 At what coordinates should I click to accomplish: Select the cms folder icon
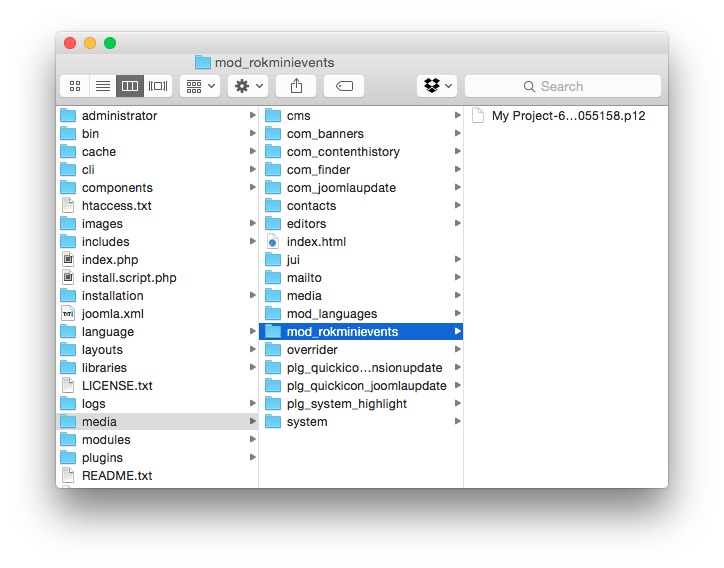tap(273, 115)
